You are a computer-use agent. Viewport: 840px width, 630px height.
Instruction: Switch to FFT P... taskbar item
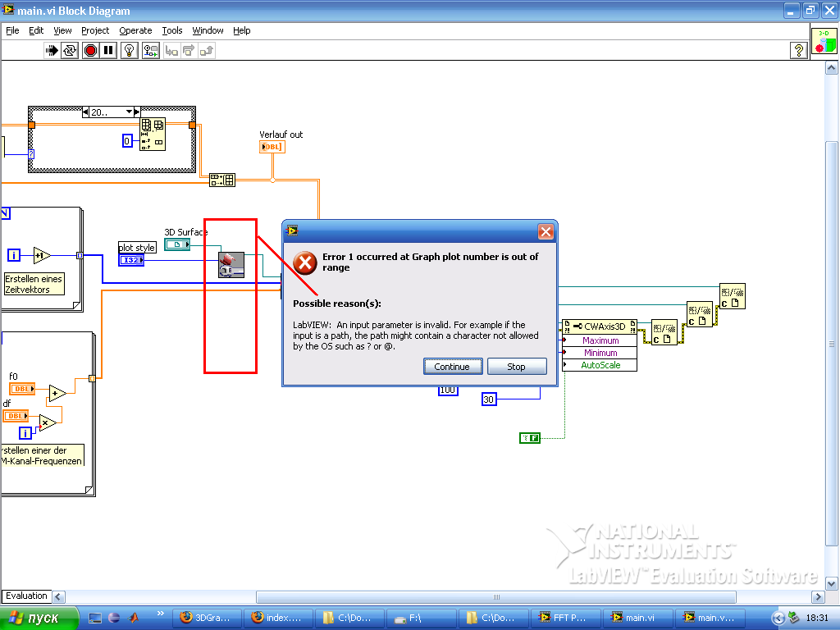(564, 619)
